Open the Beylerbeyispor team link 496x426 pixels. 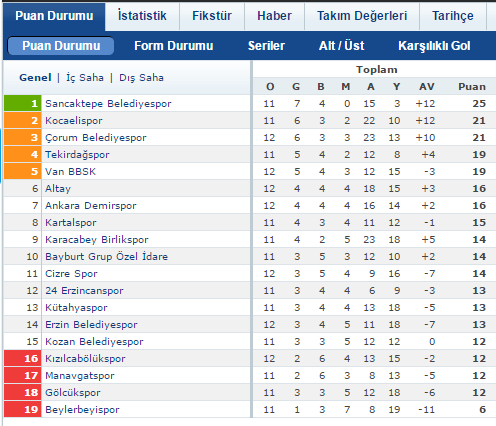(82, 410)
